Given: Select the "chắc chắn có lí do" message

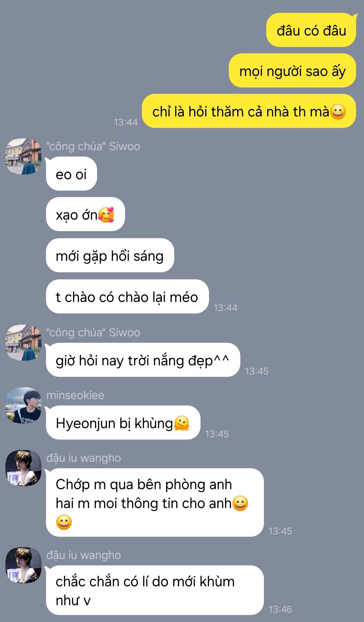Looking at the screenshot, I should 155,590.
